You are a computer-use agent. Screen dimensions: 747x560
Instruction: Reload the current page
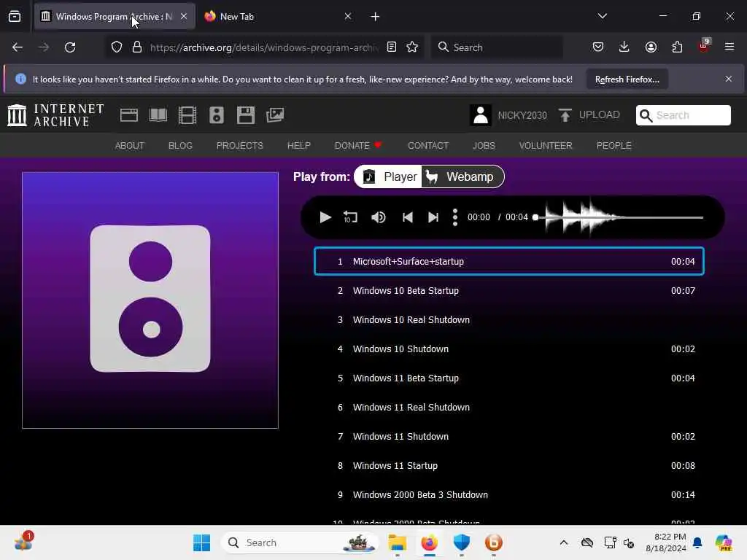[70, 47]
